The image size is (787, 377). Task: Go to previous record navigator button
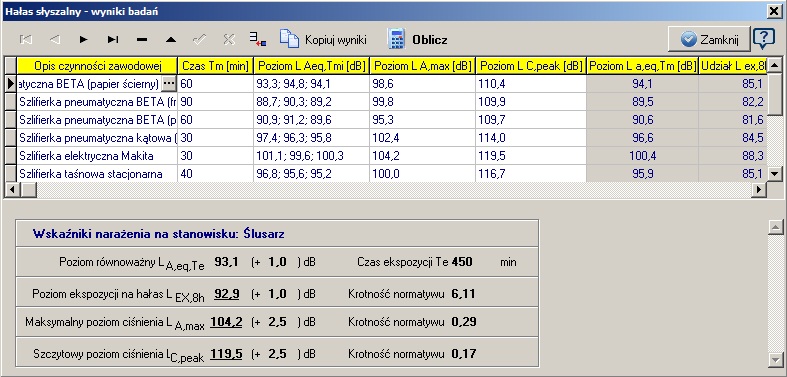55,40
